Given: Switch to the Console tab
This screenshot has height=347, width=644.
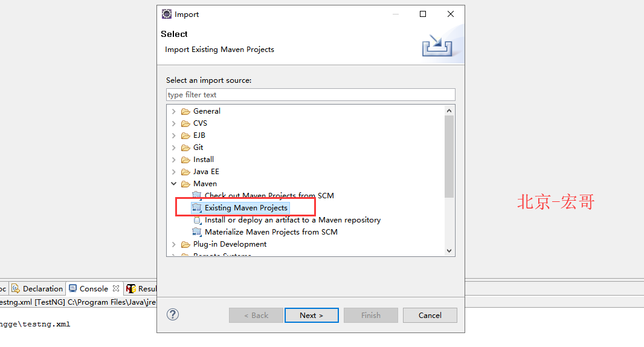Looking at the screenshot, I should [x=94, y=288].
